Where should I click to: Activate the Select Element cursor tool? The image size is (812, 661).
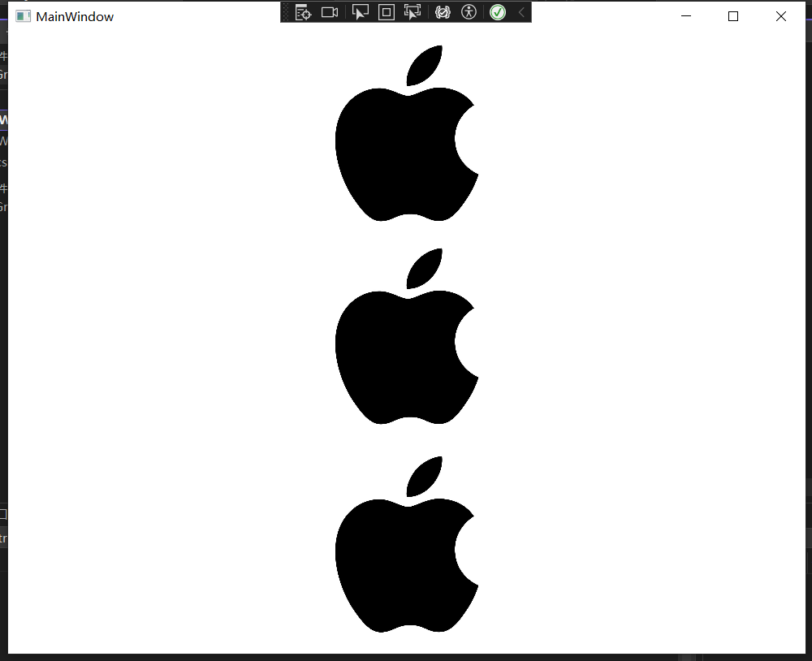pos(360,12)
